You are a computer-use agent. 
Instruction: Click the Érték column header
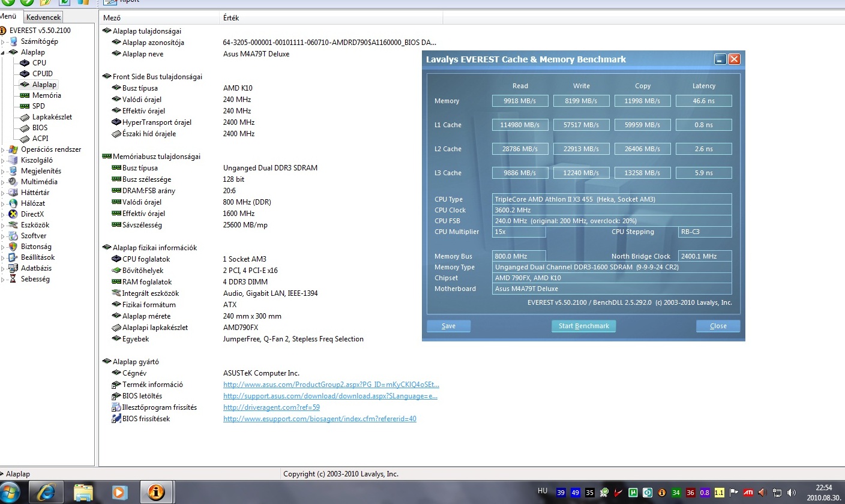[331, 18]
